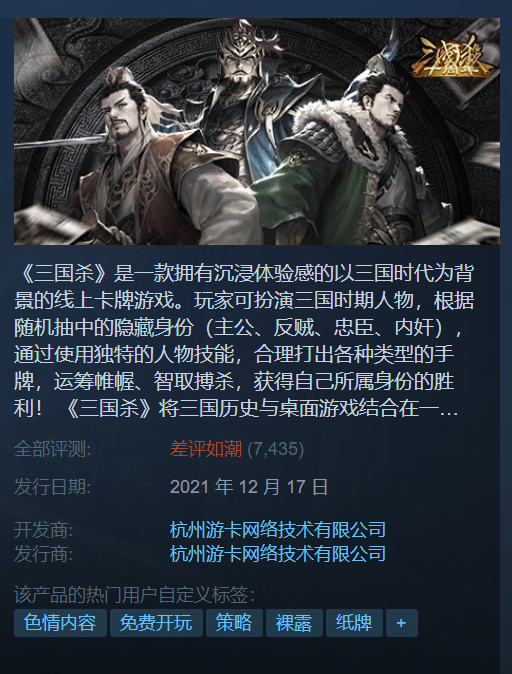Open the 纸牌 tag
This screenshot has height=674, width=512.
pyautogui.click(x=354, y=623)
